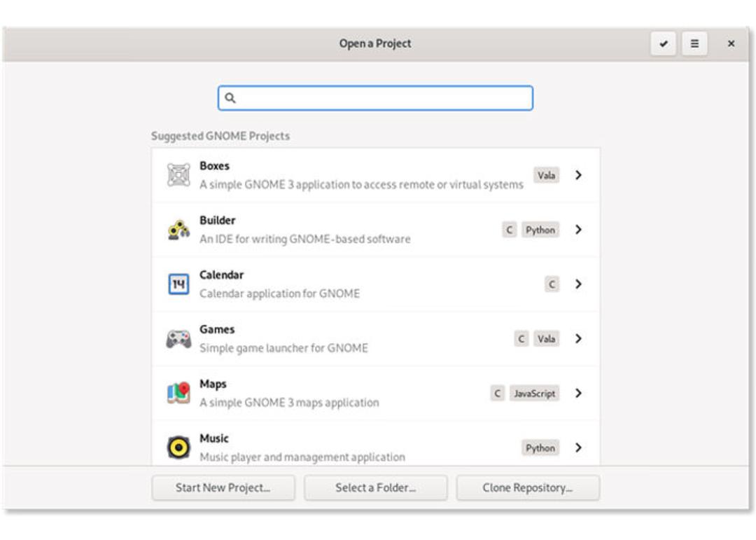Open Maps project chevron arrow
The image size is (756, 540).
[579, 394]
